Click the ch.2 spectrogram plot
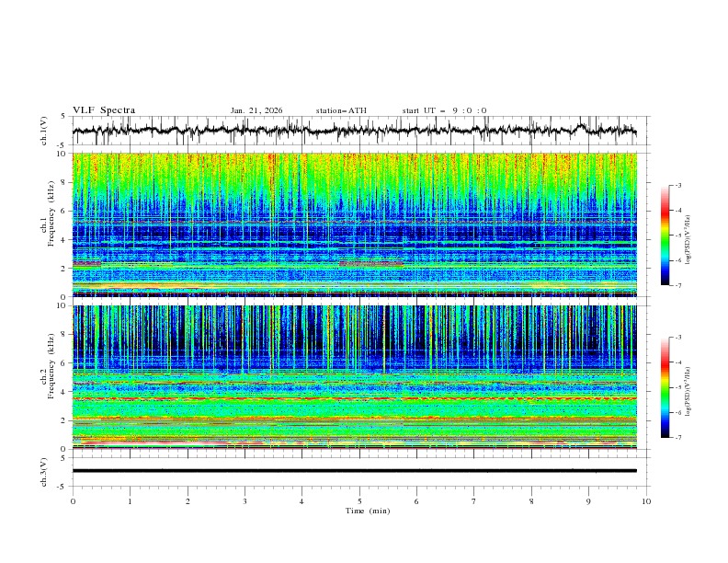Screen dimensions: 728x563 [355, 377]
